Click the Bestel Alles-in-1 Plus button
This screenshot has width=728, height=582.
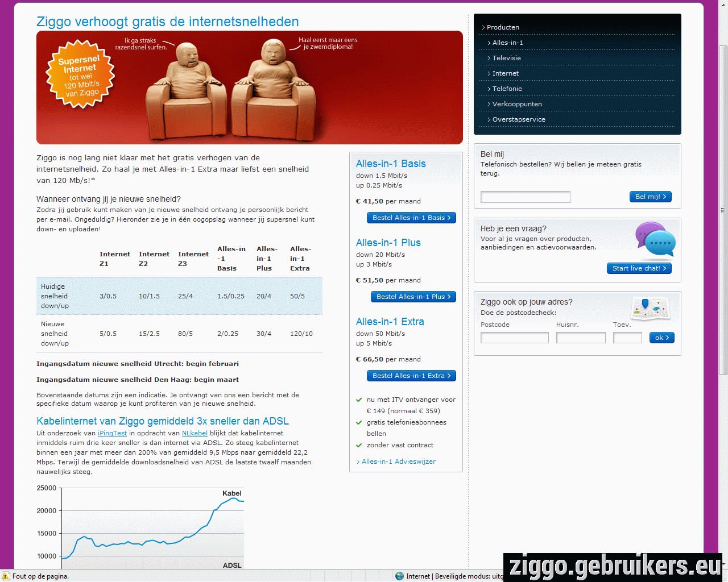413,297
